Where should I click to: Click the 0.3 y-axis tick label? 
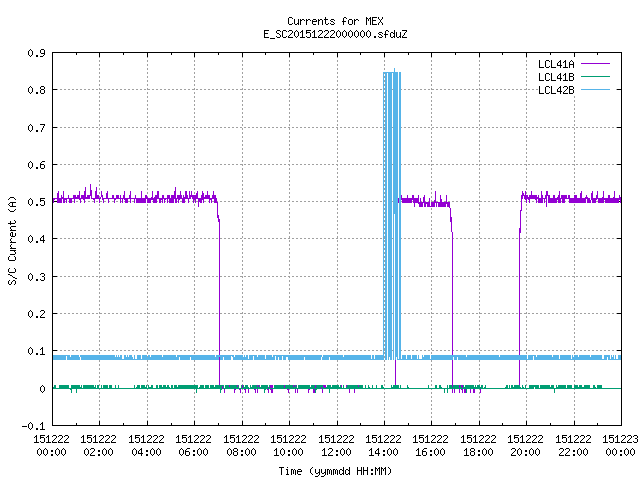click(x=36, y=277)
